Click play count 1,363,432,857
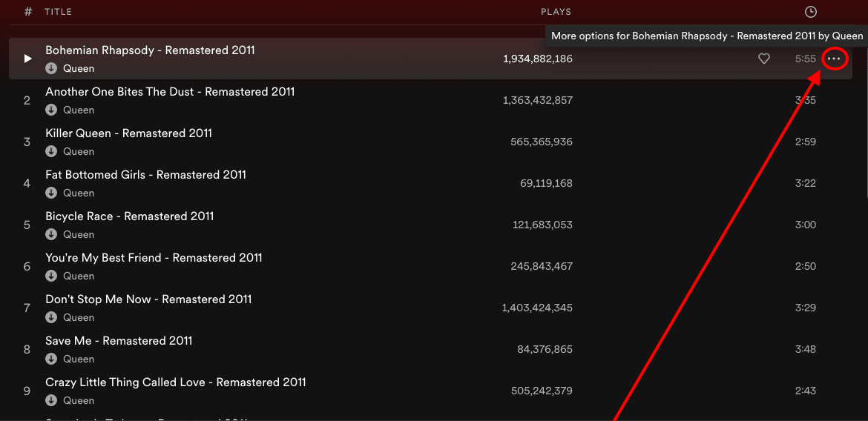This screenshot has height=421, width=868. [x=538, y=100]
